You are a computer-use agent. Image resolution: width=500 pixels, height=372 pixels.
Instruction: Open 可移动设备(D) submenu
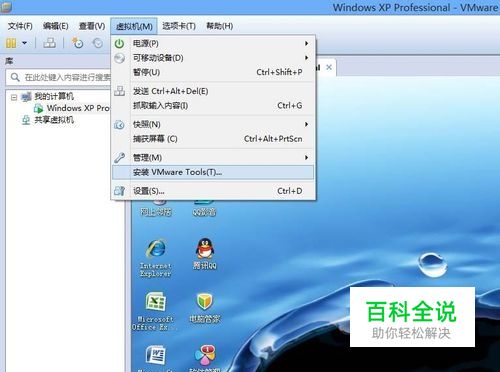[213, 58]
